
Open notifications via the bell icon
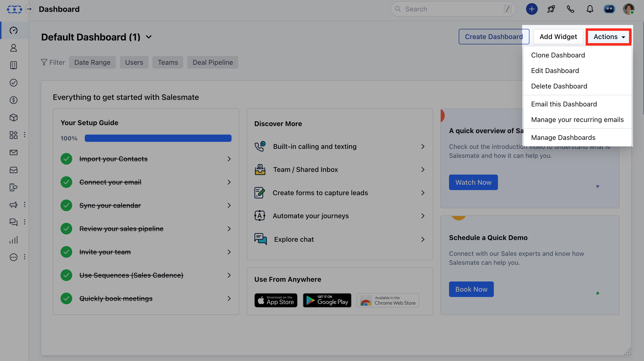point(590,9)
